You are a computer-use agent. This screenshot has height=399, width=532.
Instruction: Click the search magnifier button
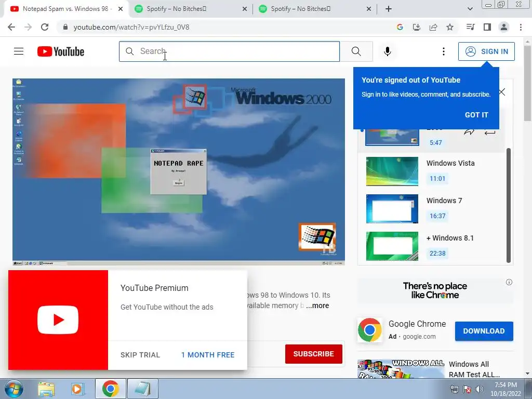click(x=356, y=51)
